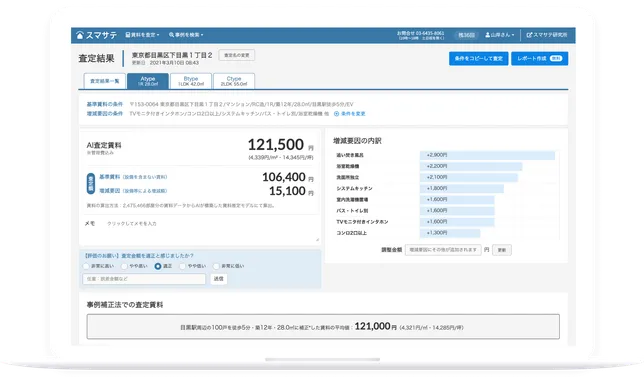Select the やや高い rating radio button

124,266
